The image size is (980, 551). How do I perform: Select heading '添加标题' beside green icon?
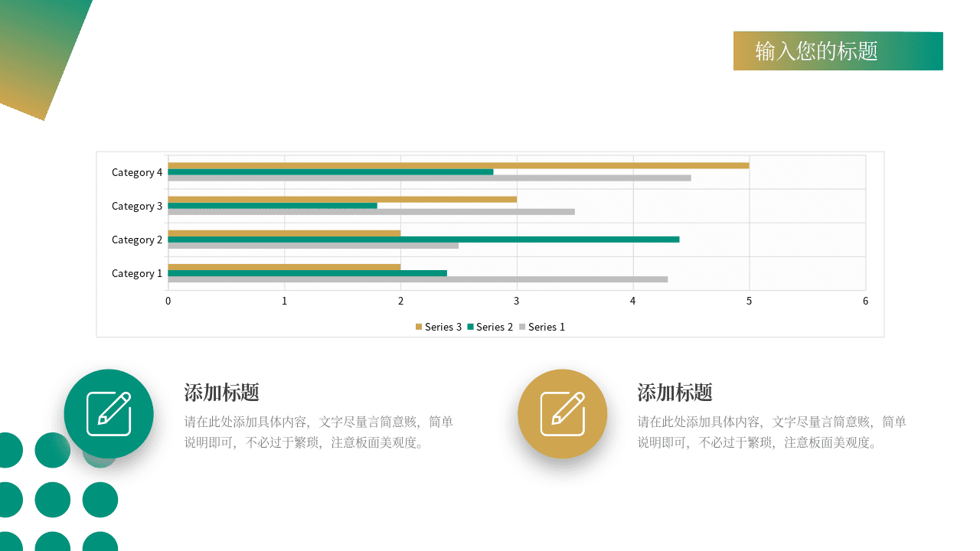pos(222,393)
